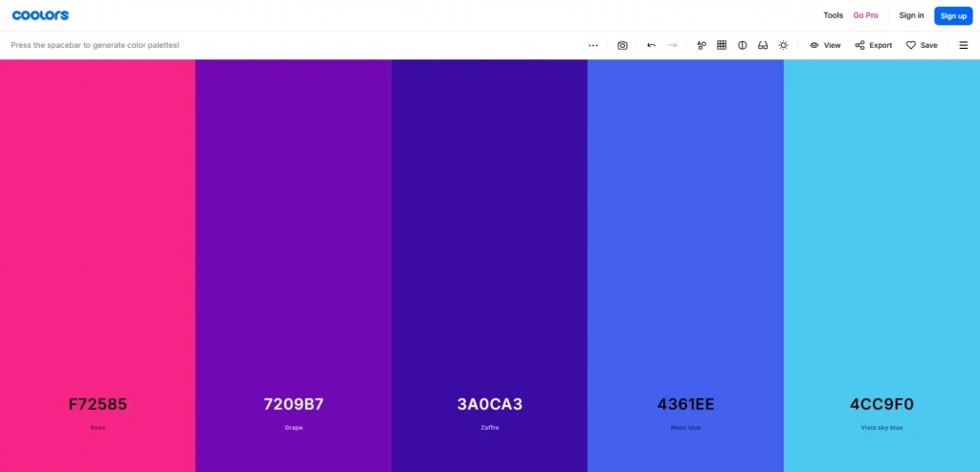Open the three-dots more options menu
This screenshot has width=980, height=472.
pyautogui.click(x=593, y=45)
